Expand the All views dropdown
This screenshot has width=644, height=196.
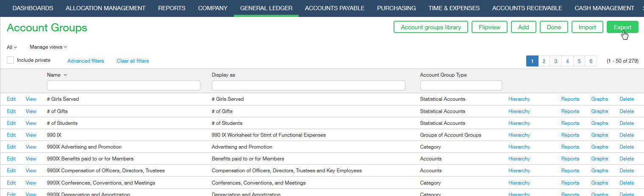point(12,47)
